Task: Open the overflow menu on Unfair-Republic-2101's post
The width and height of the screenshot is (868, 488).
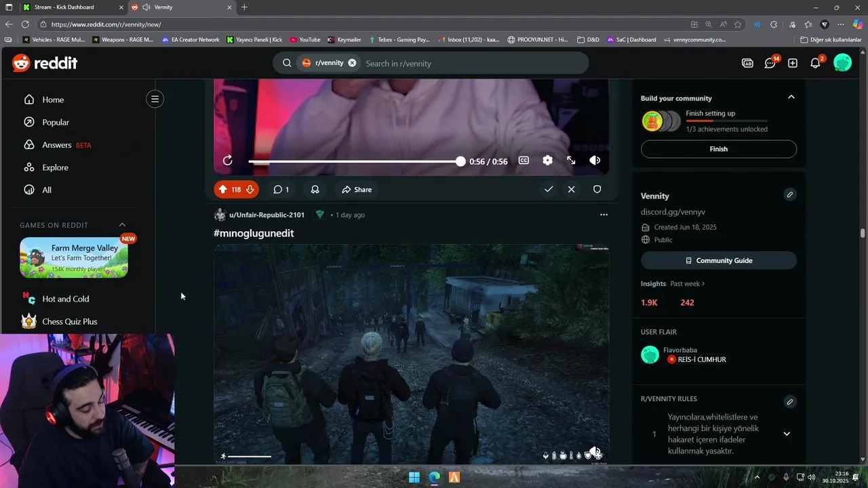Action: tap(604, 215)
